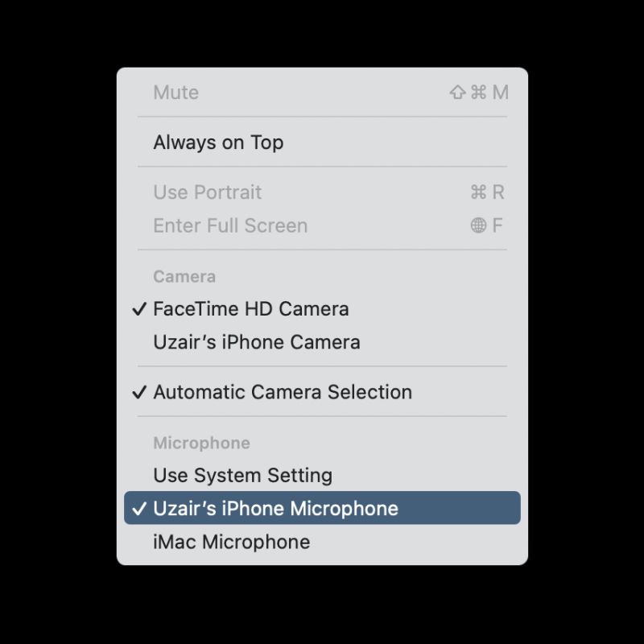Click the checkmark beside Automatic Camera Selection
Viewport: 644px width, 644px height.
(139, 393)
